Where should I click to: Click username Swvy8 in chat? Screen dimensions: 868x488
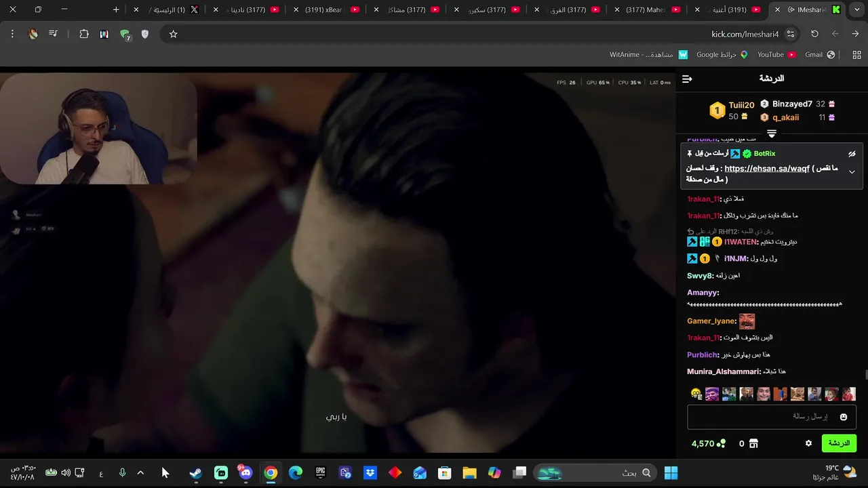(x=700, y=276)
